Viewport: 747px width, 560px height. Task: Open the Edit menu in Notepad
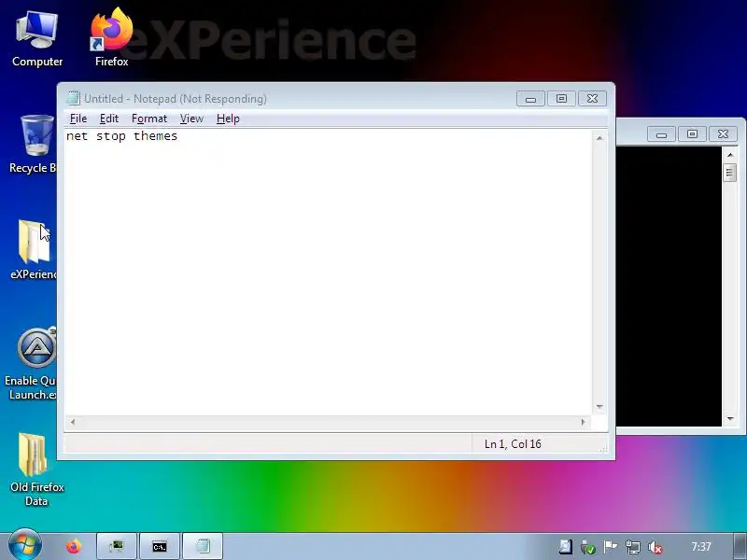pos(109,119)
